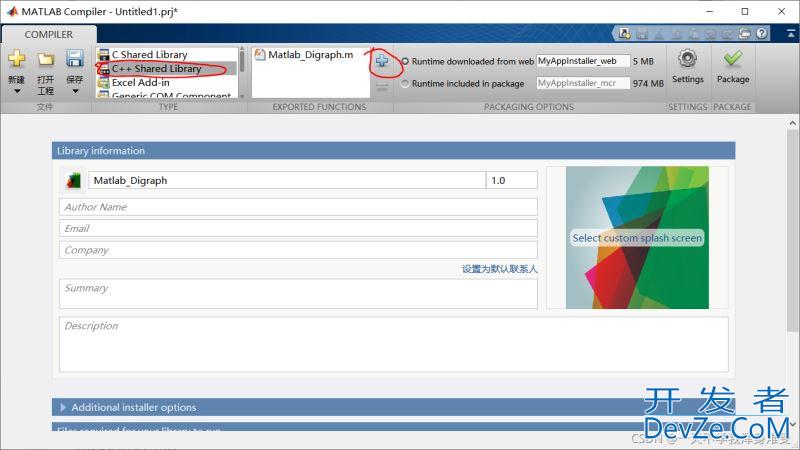800x450 pixels.
Task: Click the MyAppInstaller_web name field
Action: (x=583, y=61)
